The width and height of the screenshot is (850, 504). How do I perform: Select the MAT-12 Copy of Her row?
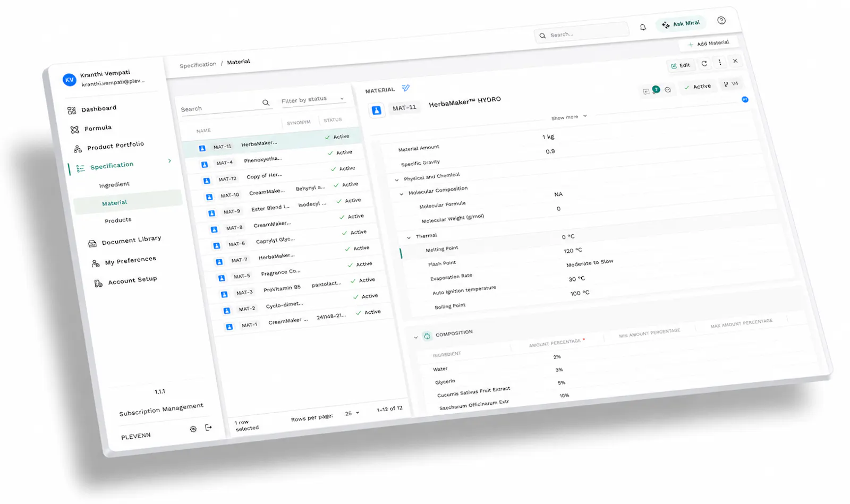(277, 174)
